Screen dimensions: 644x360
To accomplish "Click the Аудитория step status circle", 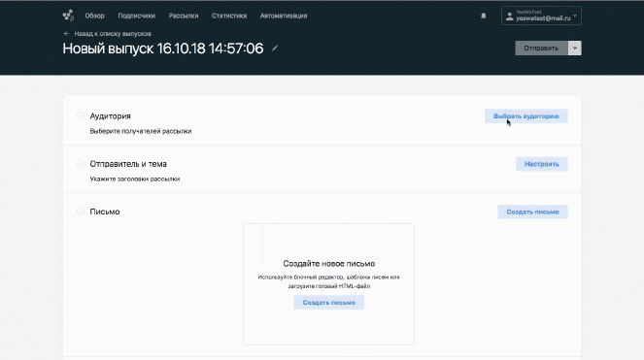I will click(81, 115).
